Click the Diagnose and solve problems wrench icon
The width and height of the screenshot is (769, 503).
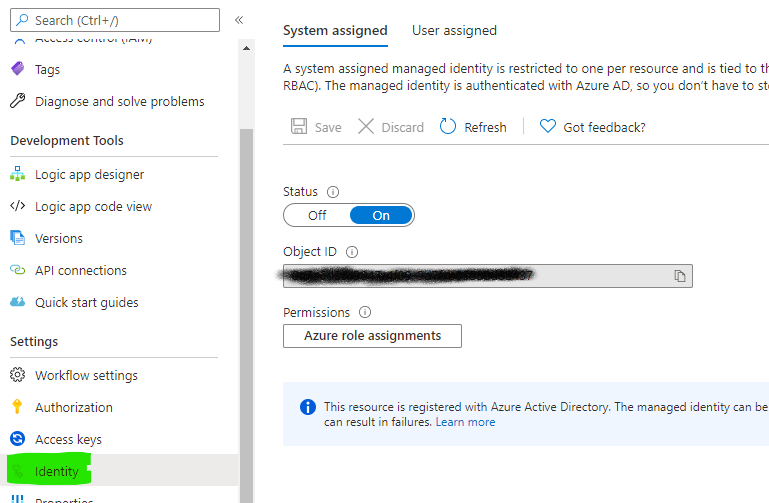pyautogui.click(x=18, y=101)
